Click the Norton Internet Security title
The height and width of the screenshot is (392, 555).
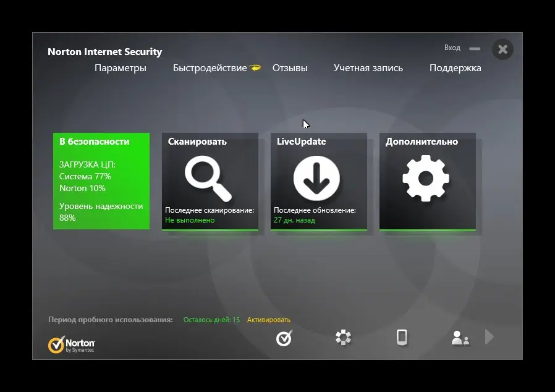pos(105,52)
